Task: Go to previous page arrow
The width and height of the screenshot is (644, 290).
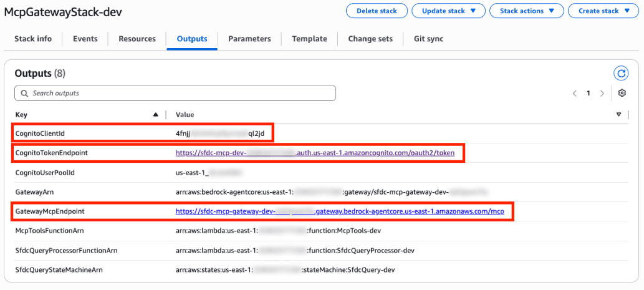Action: 575,94
